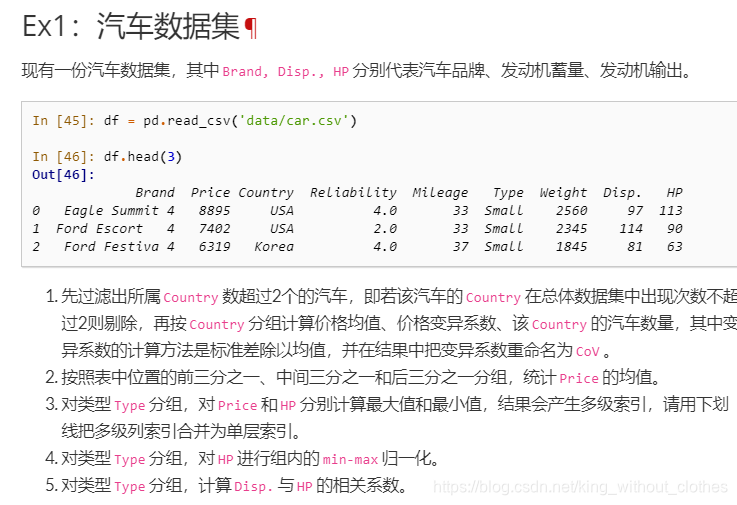Click the inline code 'Price' in question 2
Image resolution: width=737 pixels, height=505 pixels.
pyautogui.click(x=579, y=379)
